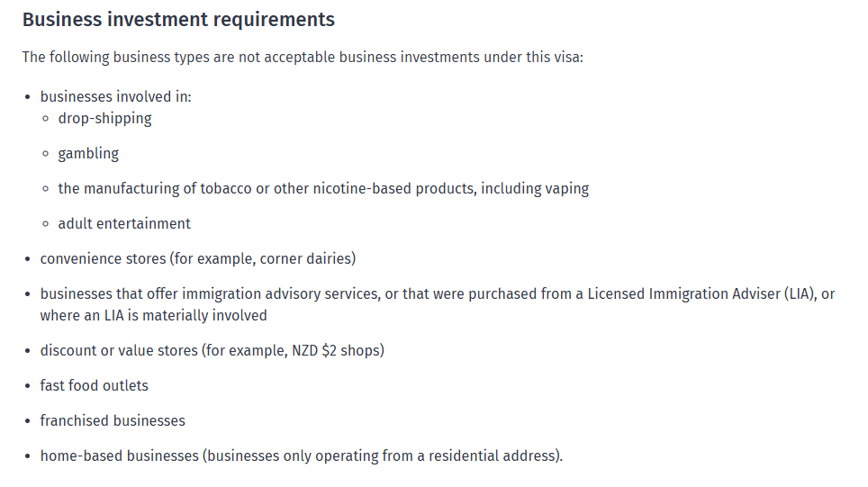Select the intro sentence about unacceptable investments
Viewport: 868px width, 487px height.
pyautogui.click(x=303, y=58)
